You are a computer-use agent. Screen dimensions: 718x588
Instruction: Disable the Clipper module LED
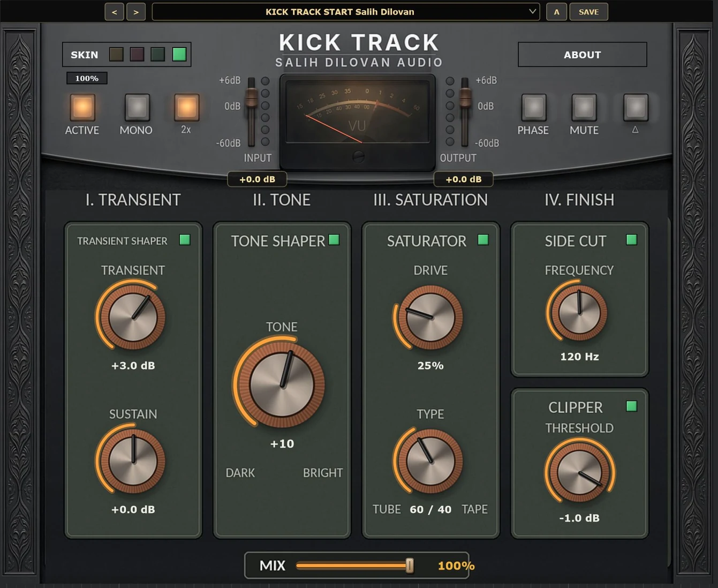click(x=632, y=406)
